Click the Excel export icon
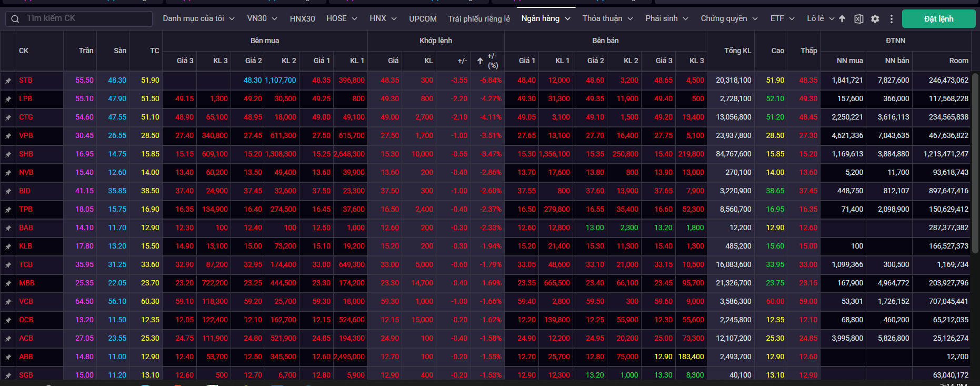 click(x=858, y=19)
